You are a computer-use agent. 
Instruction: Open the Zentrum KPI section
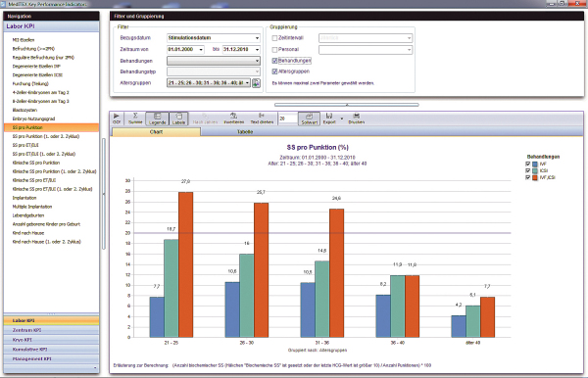click(51, 330)
